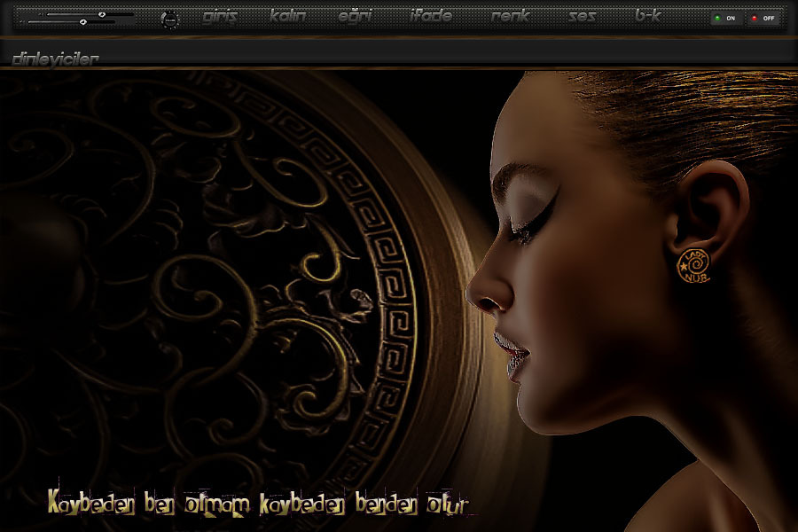Viewport: 798px width, 532px height.
Task: Click the Lady Nur earring logo
Action: tap(693, 266)
